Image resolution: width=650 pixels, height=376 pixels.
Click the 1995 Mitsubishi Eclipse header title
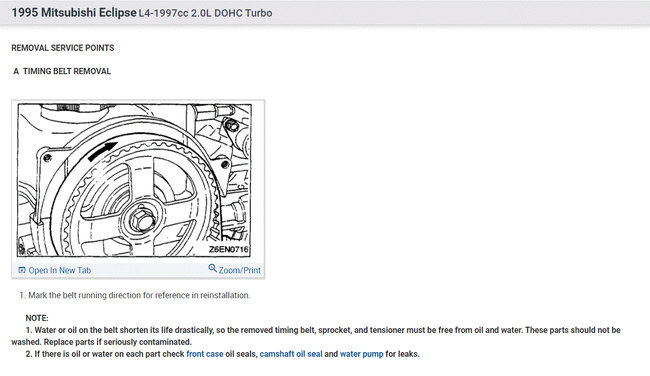coord(74,13)
